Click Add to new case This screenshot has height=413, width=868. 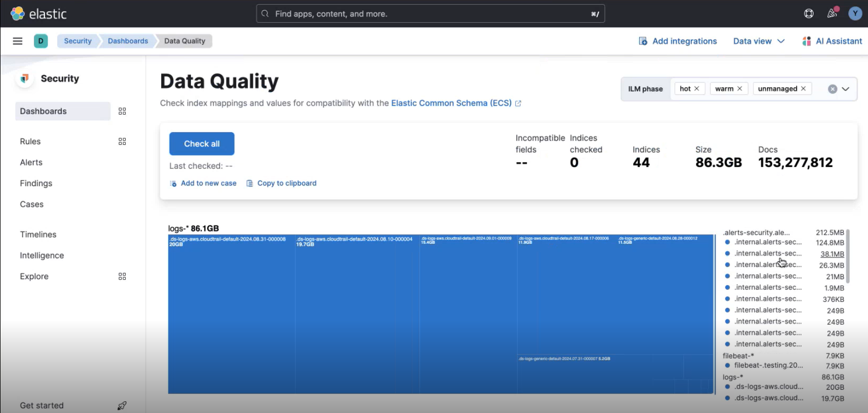tap(203, 183)
